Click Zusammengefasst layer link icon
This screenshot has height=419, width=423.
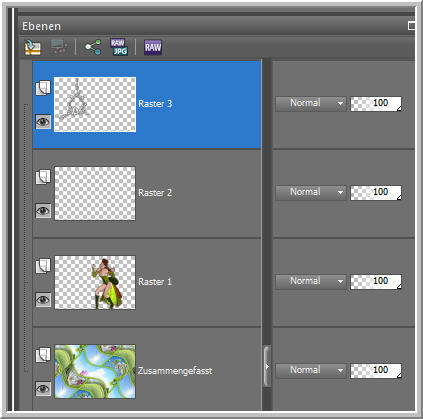click(x=43, y=355)
